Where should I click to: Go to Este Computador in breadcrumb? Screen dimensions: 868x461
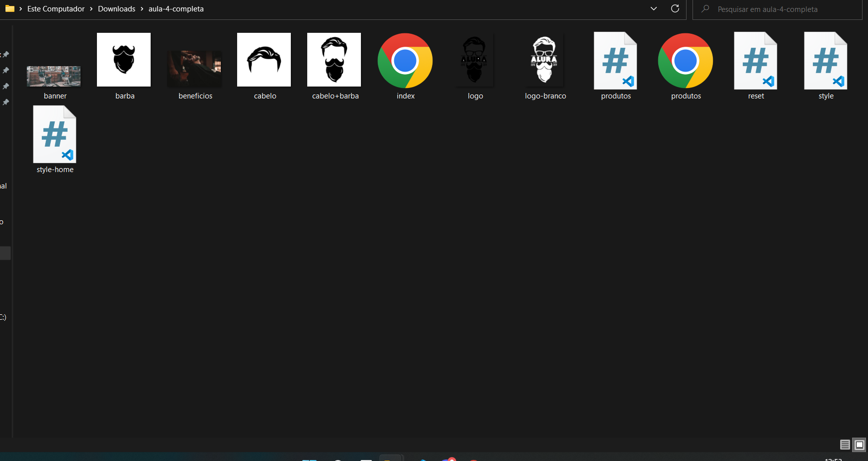coord(56,9)
